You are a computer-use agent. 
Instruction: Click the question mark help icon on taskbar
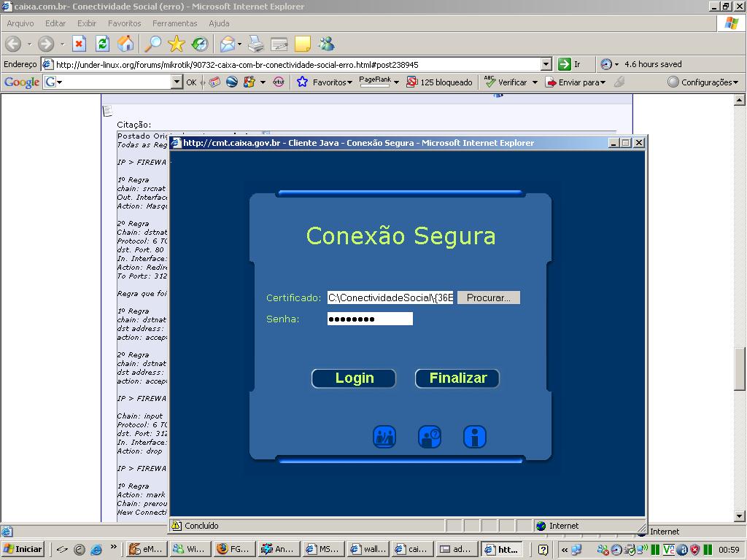point(543,549)
